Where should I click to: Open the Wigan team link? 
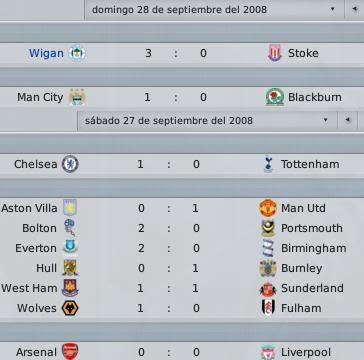pos(46,53)
